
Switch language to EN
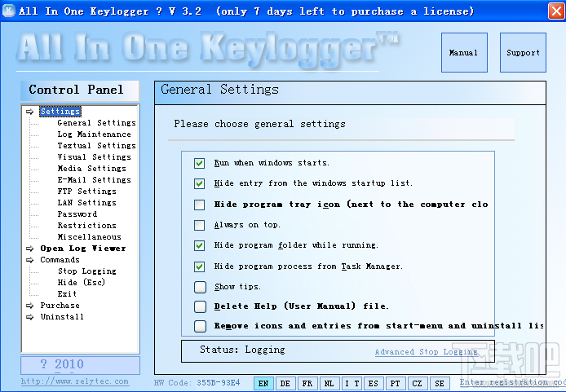click(x=263, y=383)
